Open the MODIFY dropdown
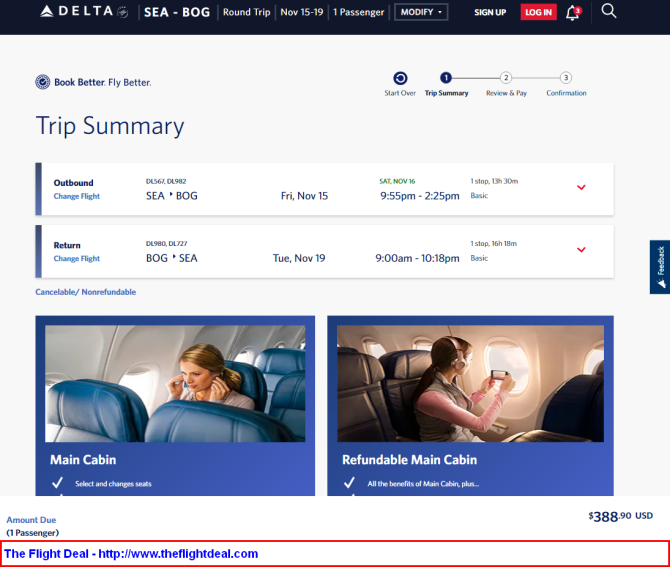Screen dimensions: 670x567 [421, 12]
